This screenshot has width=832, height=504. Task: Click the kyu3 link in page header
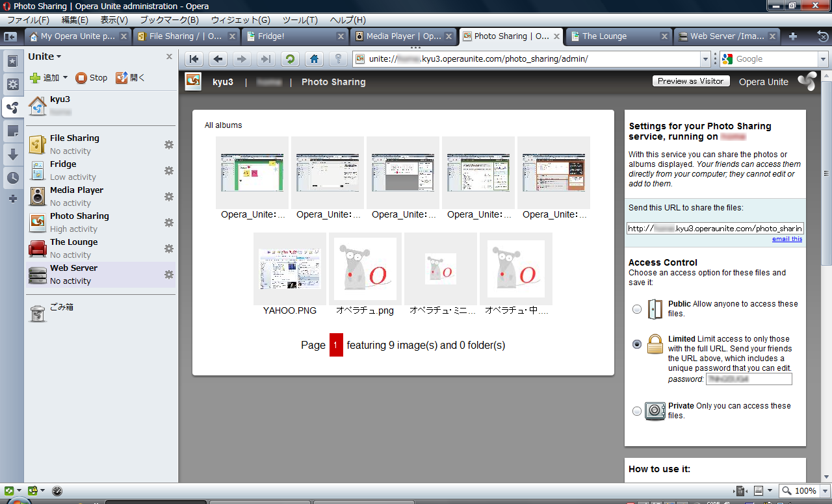coord(223,82)
